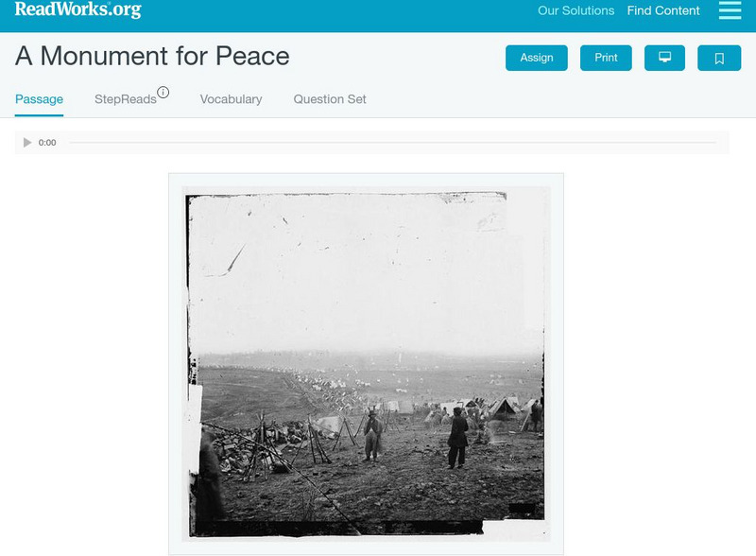Select the Passage tab
Viewport: 756px width, 556px height.
39,99
